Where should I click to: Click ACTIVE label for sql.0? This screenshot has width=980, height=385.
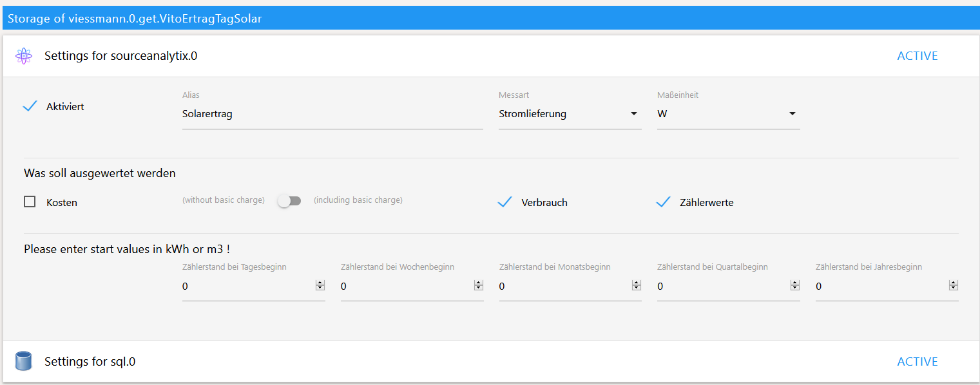click(918, 362)
